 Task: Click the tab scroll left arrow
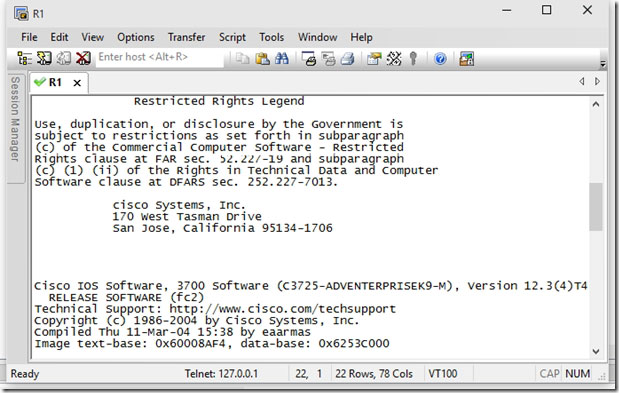581,81
